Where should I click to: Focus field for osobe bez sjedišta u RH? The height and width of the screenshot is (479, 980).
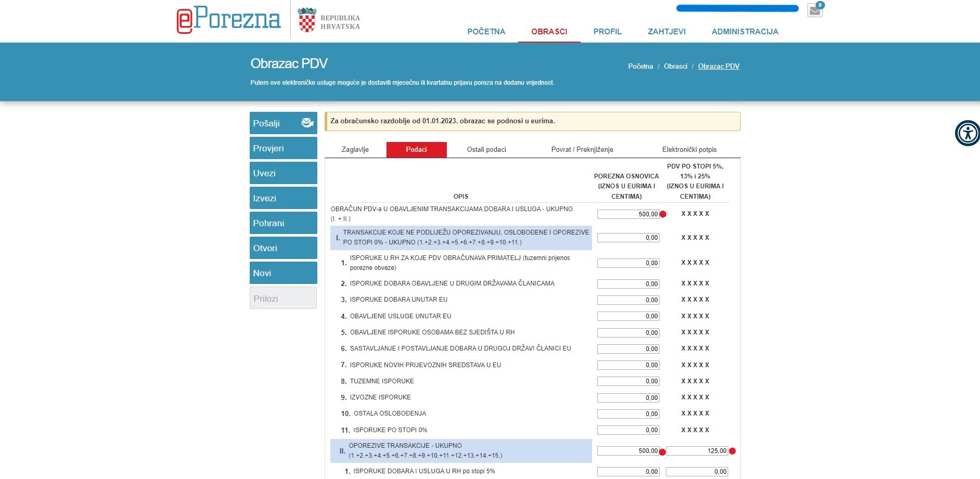(x=628, y=333)
